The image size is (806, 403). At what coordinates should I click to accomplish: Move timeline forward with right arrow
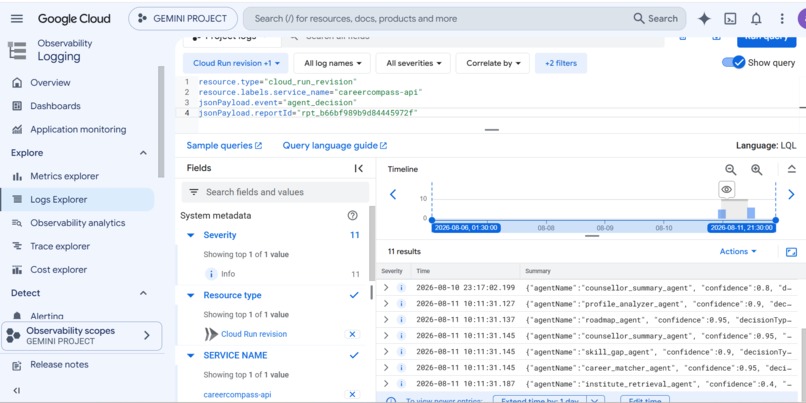(792, 194)
